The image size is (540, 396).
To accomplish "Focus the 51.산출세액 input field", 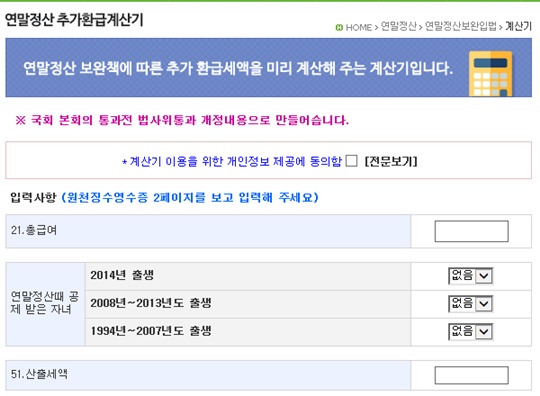I will click(x=471, y=375).
